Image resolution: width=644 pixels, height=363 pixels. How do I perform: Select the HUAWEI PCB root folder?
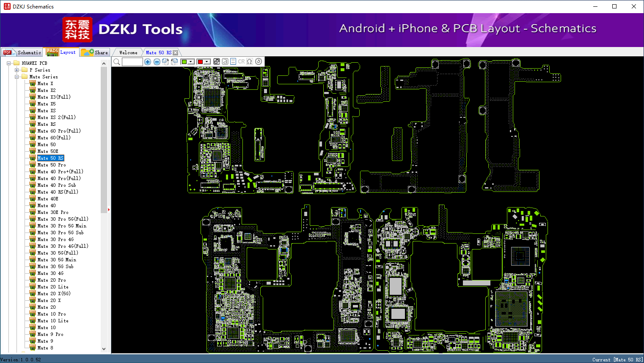tap(35, 63)
